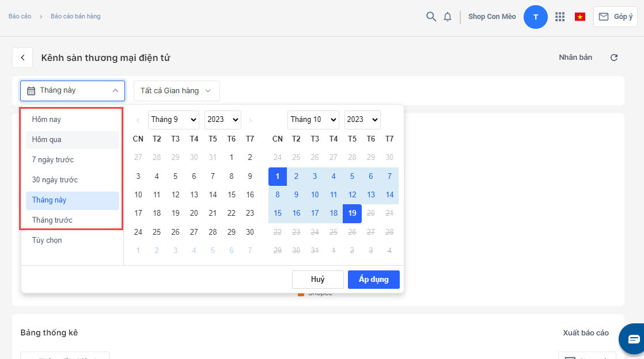Click the Báo cáo breadcrumb link

pyautogui.click(x=20, y=17)
